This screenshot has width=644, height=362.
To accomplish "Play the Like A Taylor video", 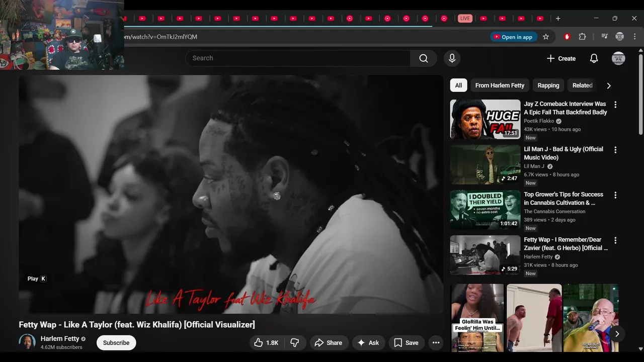I will (x=231, y=195).
